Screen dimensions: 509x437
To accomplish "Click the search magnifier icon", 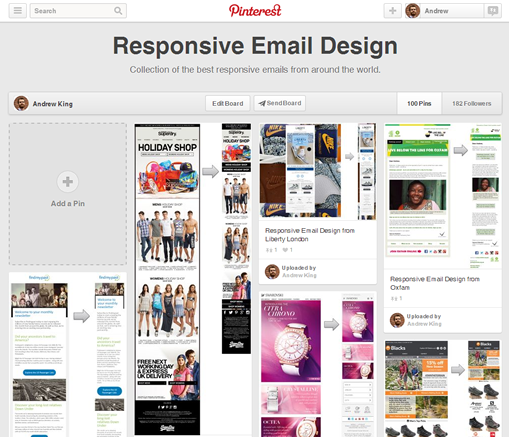I will click(118, 11).
